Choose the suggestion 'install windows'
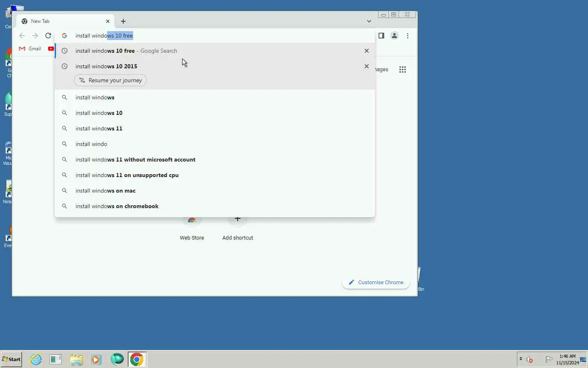 pos(215,97)
